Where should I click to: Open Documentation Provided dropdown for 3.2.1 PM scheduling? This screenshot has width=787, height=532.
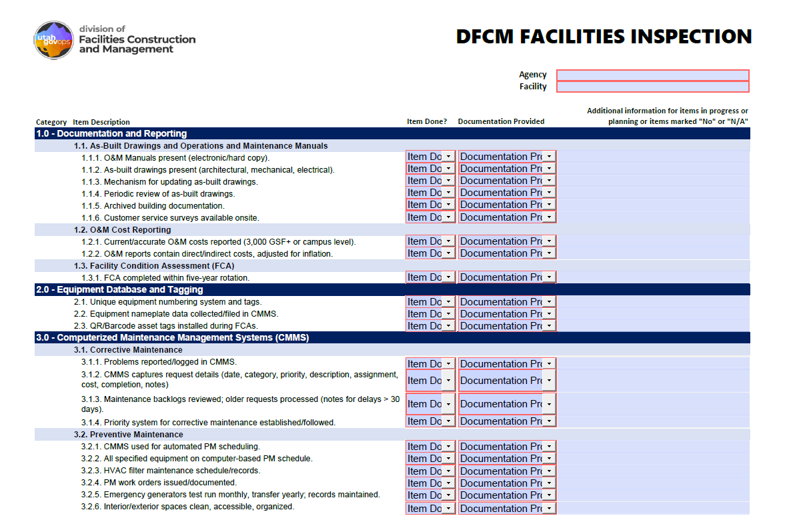[x=507, y=447]
